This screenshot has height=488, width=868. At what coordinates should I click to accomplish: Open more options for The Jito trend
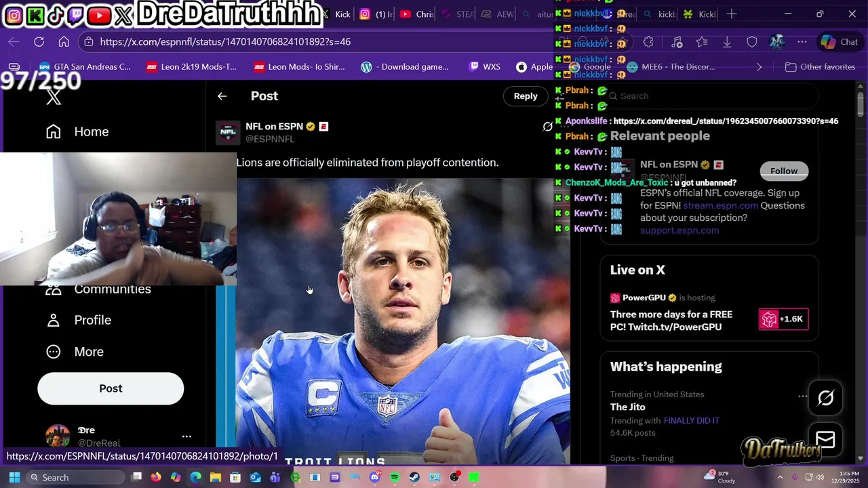pyautogui.click(x=802, y=396)
